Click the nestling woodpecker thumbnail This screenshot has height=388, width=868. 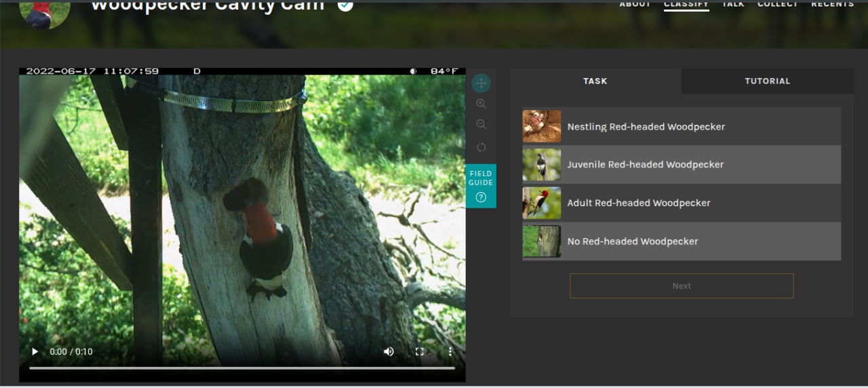(542, 126)
